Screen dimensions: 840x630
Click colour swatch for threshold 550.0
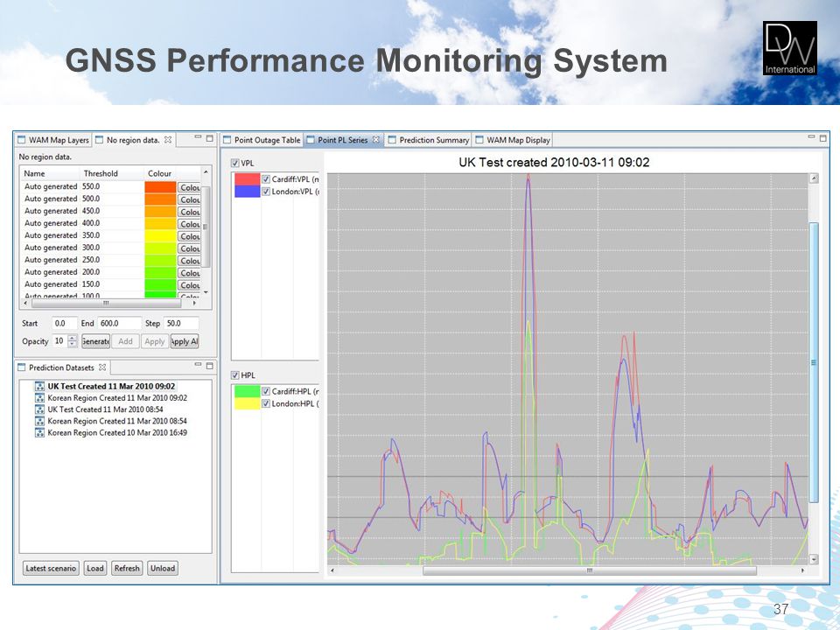click(160, 187)
